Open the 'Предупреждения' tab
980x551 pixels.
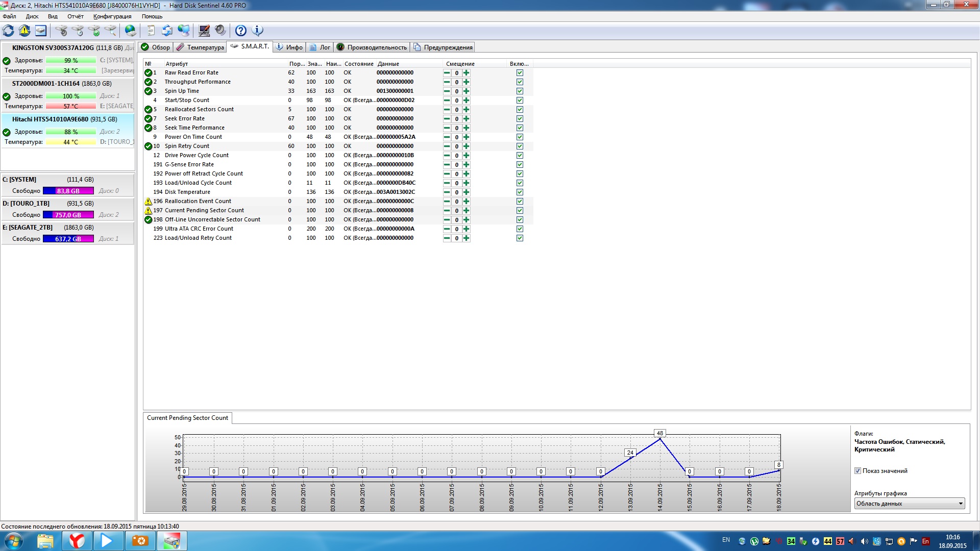click(443, 47)
